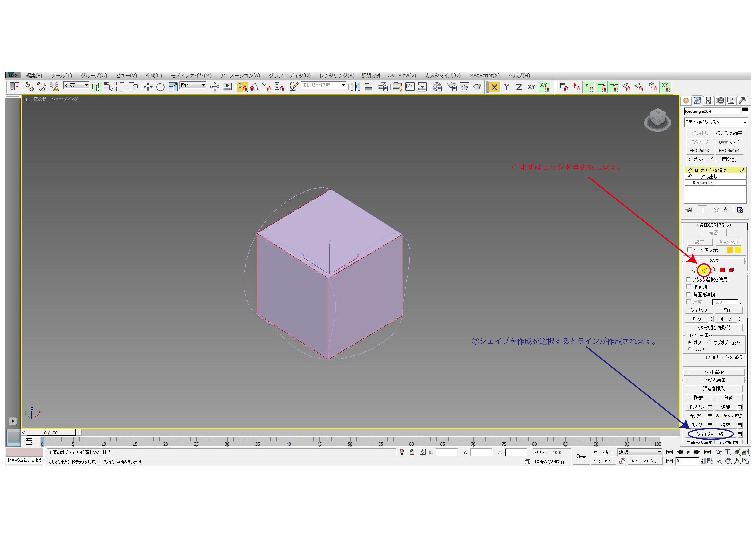Expand the ソフト選択 rollout
The height and width of the screenshot is (538, 756).
(x=714, y=372)
